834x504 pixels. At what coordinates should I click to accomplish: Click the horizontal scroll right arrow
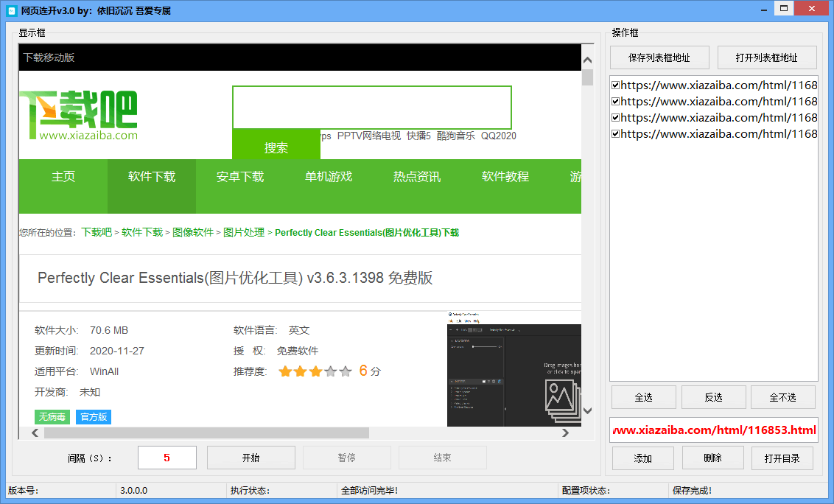[565, 433]
